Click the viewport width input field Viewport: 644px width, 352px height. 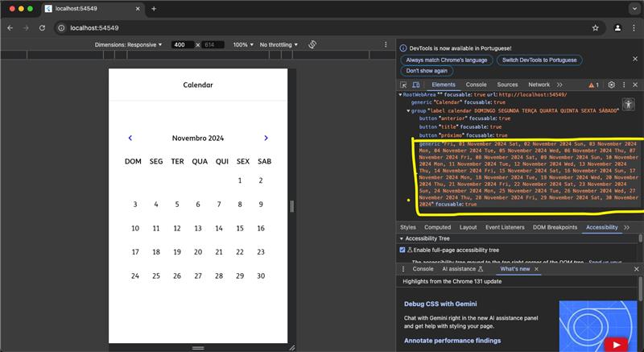(x=182, y=44)
